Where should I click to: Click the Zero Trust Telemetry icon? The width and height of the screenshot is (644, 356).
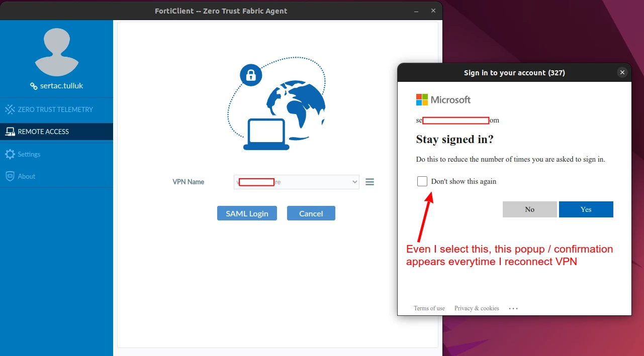(x=10, y=109)
